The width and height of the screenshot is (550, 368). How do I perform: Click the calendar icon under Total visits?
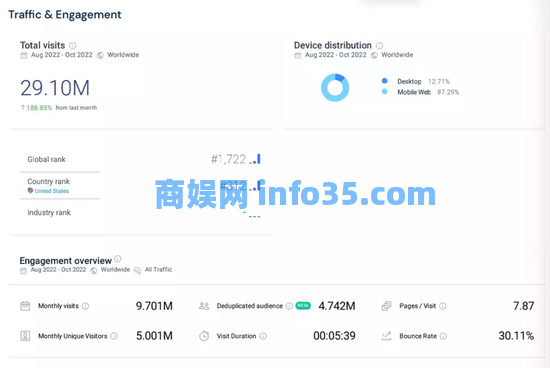[x=24, y=55]
